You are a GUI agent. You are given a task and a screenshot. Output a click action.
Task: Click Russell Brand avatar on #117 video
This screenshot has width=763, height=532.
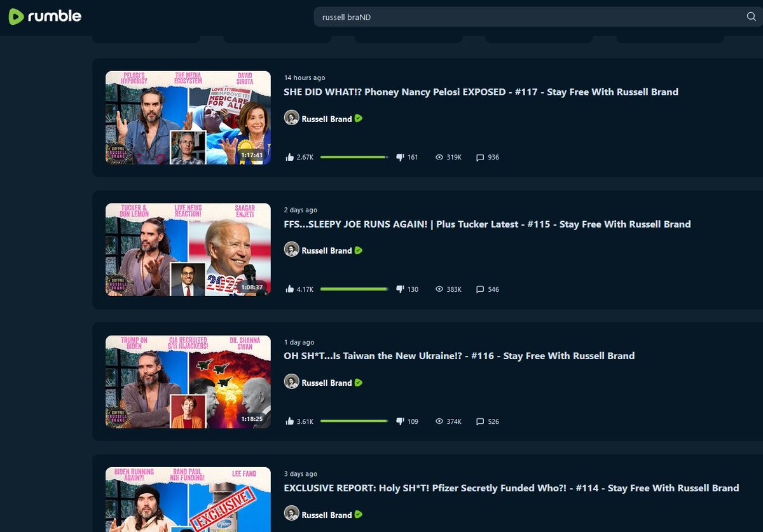(291, 118)
